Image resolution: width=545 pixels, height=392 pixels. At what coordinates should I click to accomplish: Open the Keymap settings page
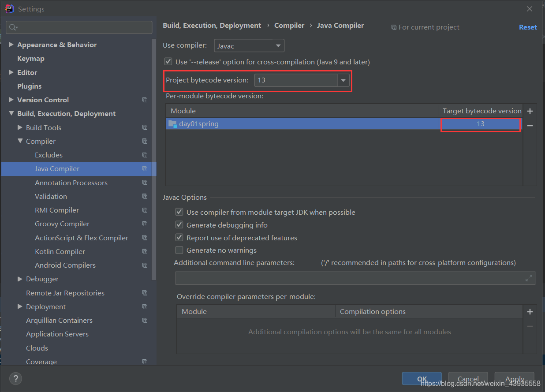coord(31,59)
